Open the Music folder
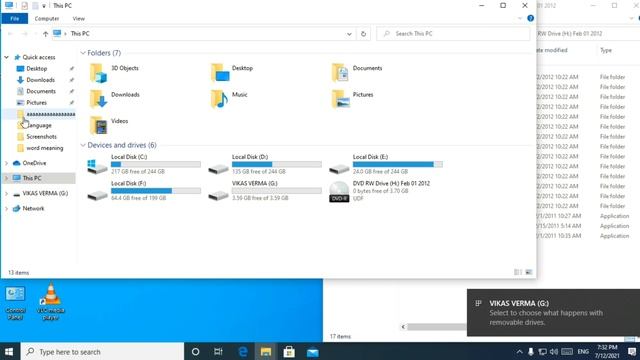640x360 pixels. (229, 99)
